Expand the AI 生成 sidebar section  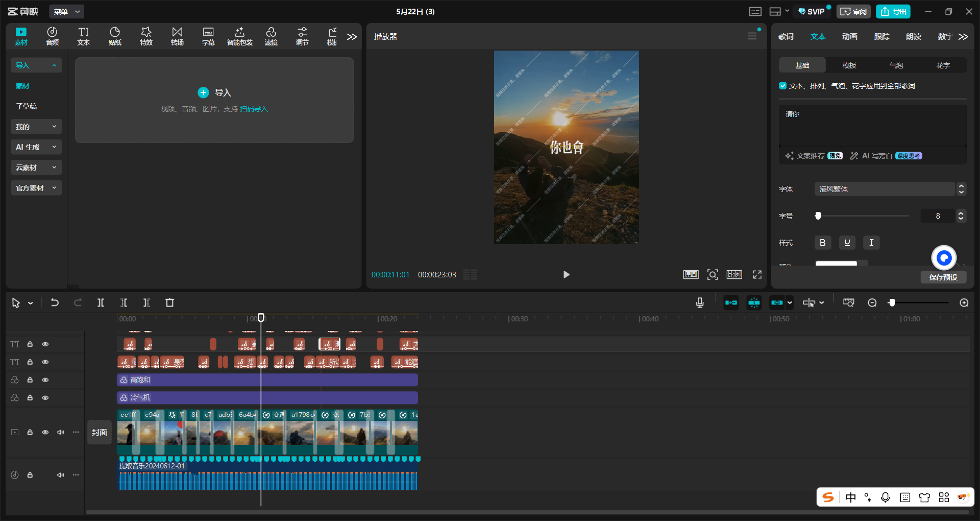point(36,147)
